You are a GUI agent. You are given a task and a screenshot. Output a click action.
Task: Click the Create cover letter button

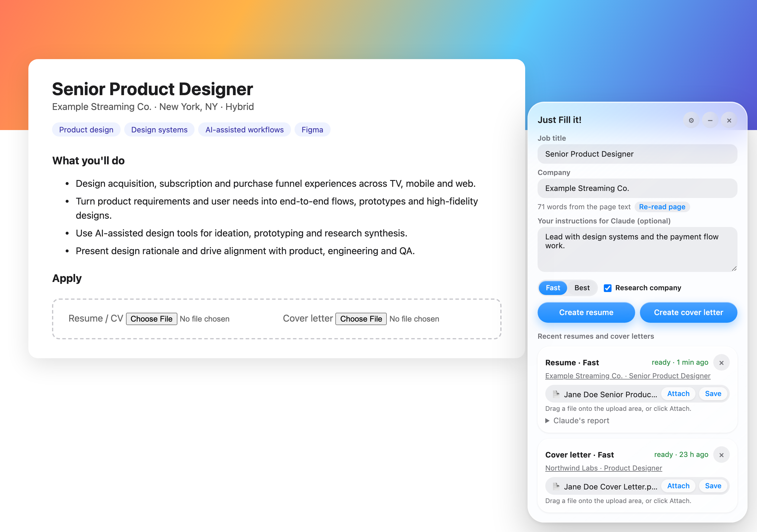(688, 312)
